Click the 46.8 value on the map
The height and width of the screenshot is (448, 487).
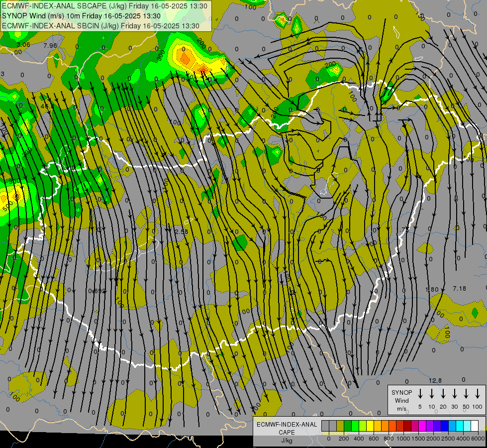click(47, 106)
